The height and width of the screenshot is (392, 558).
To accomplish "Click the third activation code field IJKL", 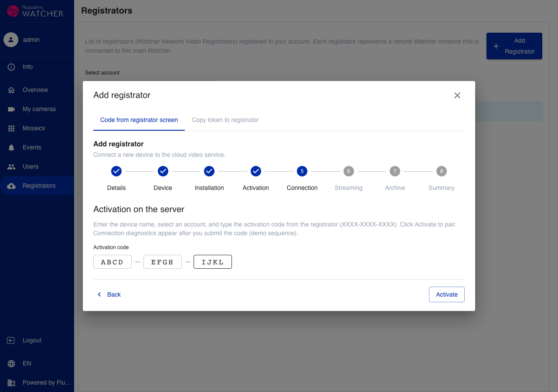I will point(213,262).
